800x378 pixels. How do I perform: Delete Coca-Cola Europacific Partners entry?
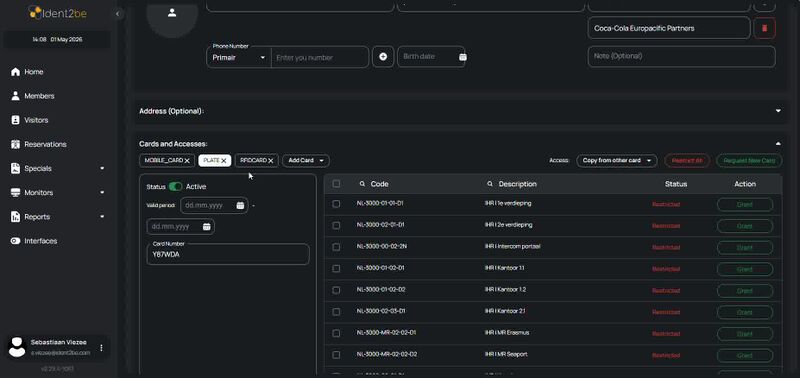pyautogui.click(x=764, y=29)
